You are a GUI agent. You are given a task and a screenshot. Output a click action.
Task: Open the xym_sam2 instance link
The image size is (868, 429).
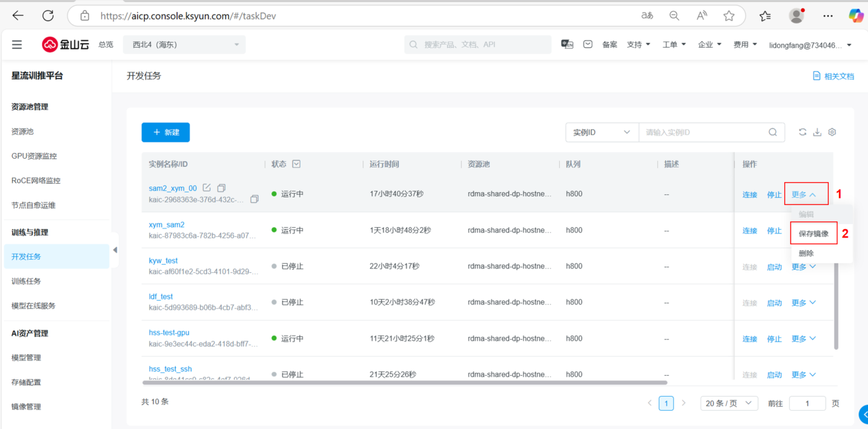(166, 225)
